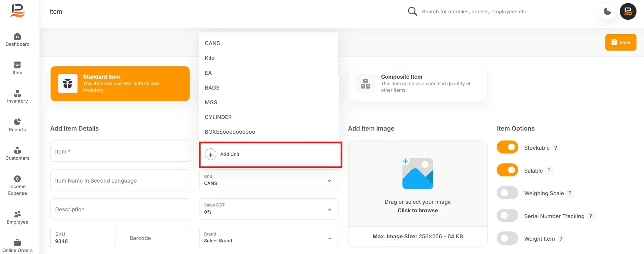
Task: Open the Brand select dropdown
Action: 269,238
